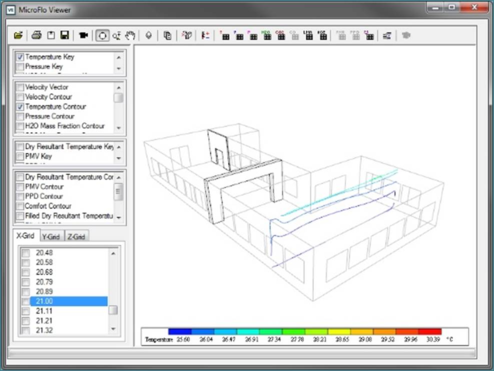Save with the floppy disk icon
This screenshot has height=371, width=494.
click(64, 35)
